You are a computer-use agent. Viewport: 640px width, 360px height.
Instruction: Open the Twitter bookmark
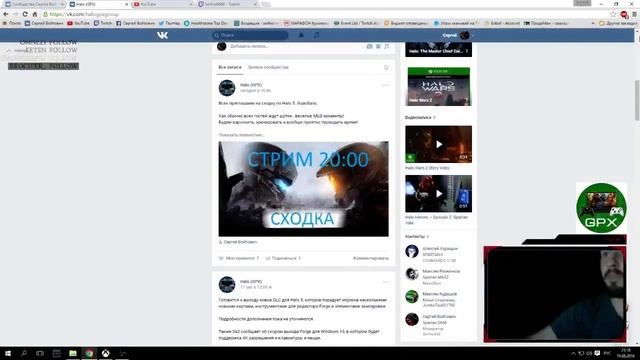coord(169,23)
